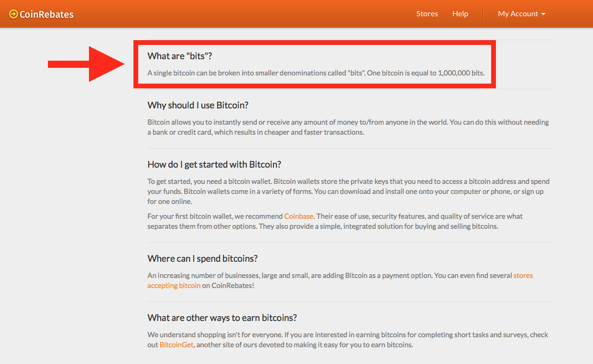The width and height of the screenshot is (593, 364).
Task: Click the "Where can I spend bitcoins?" heading
Action: pos(202,258)
